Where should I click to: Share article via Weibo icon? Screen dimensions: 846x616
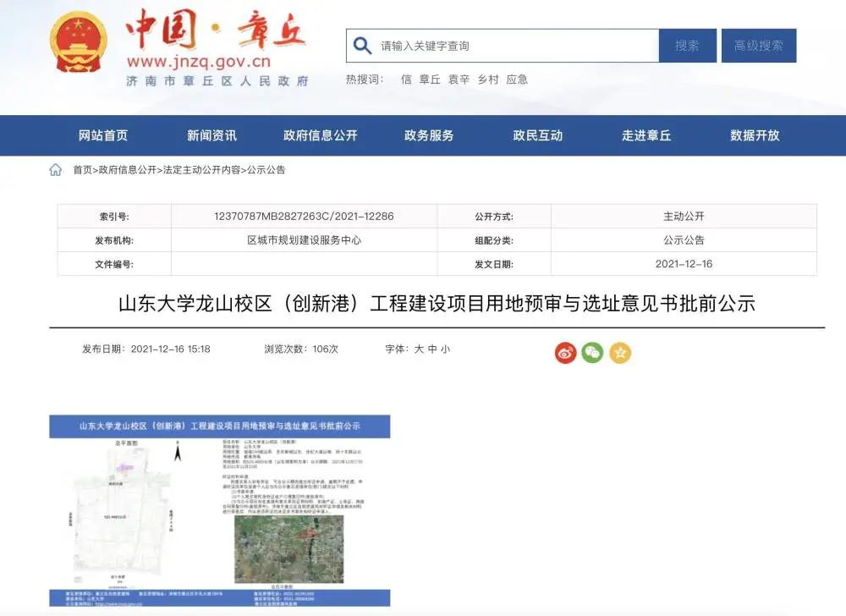click(x=565, y=353)
